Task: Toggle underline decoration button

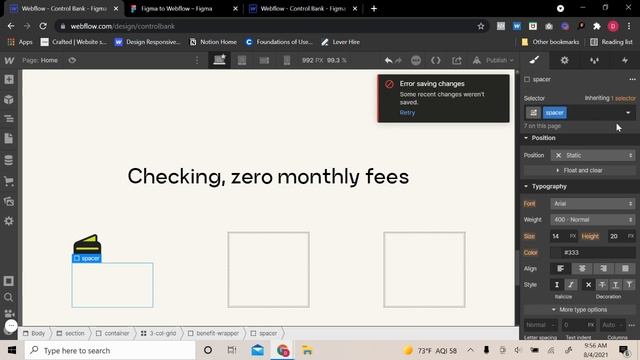Action: click(x=616, y=285)
